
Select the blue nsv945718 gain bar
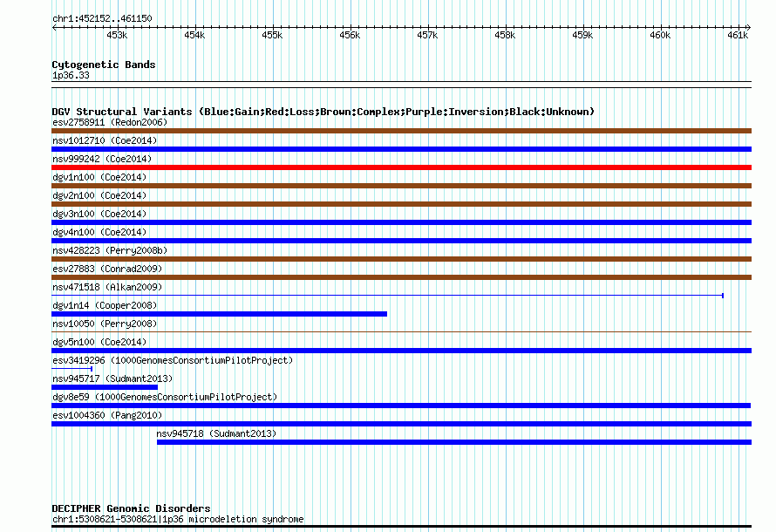pos(454,442)
